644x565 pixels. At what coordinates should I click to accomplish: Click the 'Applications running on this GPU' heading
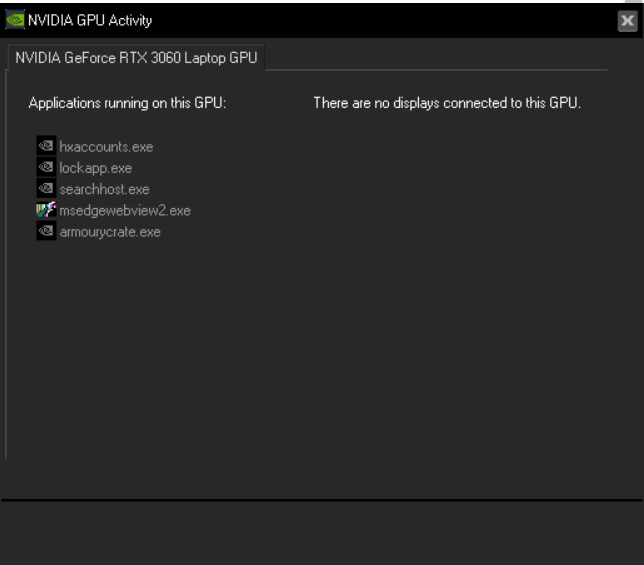[127, 103]
